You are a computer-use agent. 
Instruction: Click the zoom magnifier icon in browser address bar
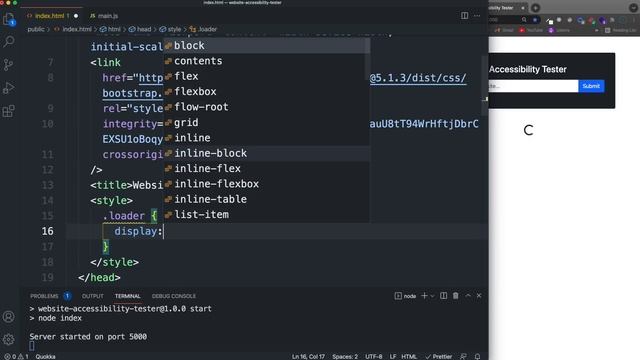[x=524, y=19]
